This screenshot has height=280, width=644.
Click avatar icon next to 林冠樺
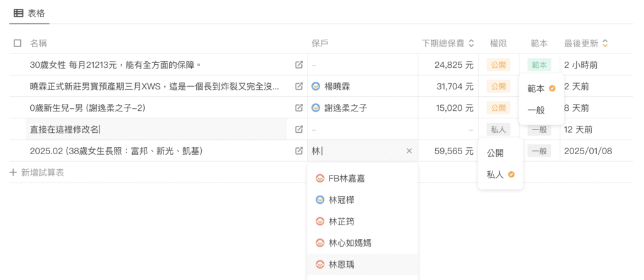click(x=320, y=200)
